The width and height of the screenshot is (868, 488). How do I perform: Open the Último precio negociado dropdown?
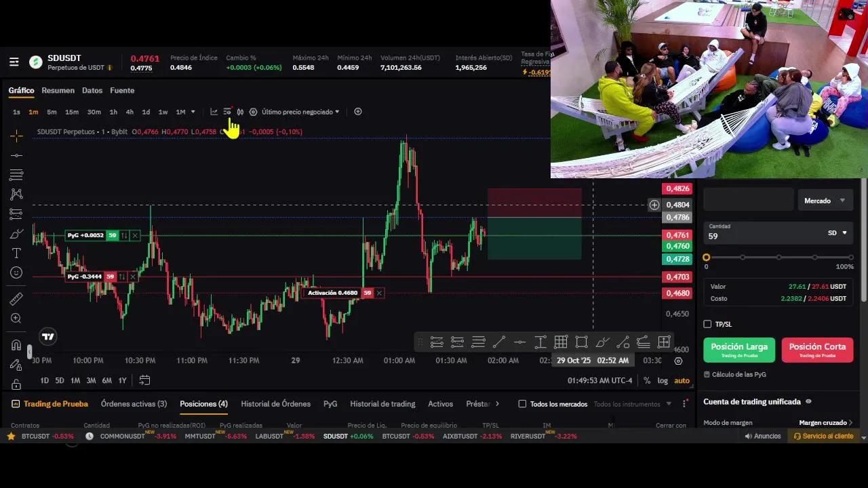point(300,112)
